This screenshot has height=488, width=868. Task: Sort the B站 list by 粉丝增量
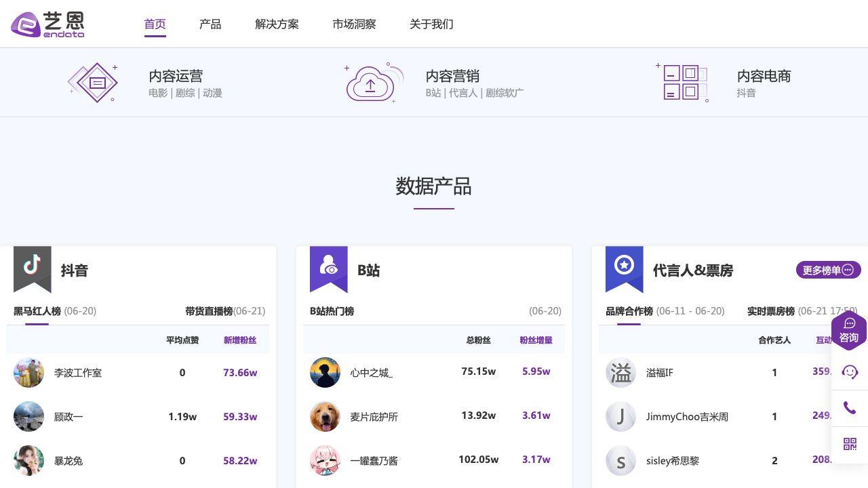point(536,340)
